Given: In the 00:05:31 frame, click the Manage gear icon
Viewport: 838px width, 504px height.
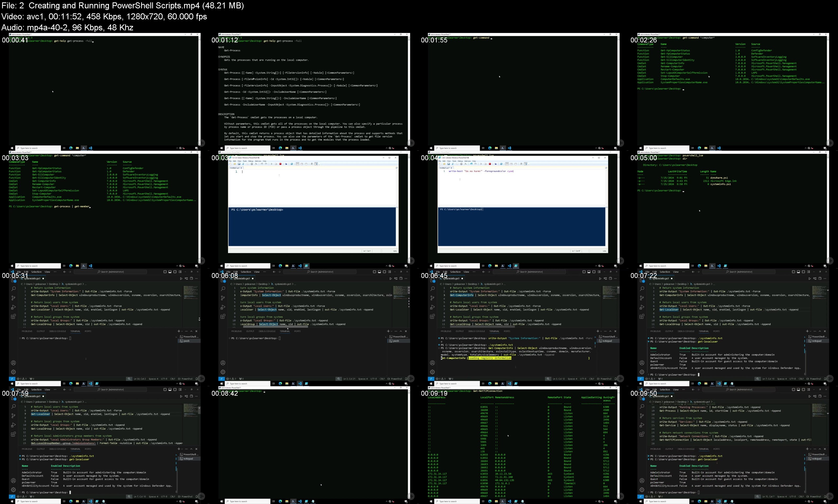Looking at the screenshot, I should pyautogui.click(x=13, y=372).
